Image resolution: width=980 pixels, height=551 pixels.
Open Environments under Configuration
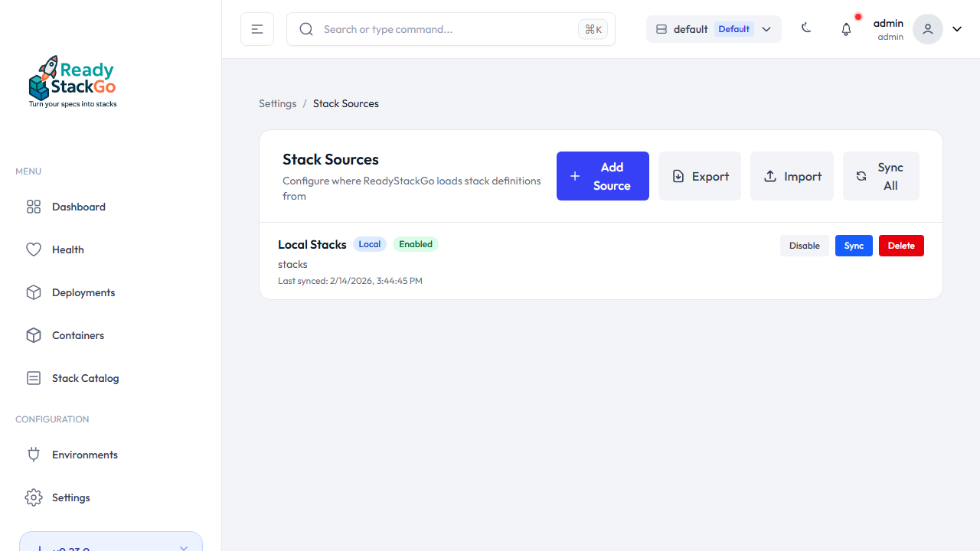(83, 455)
